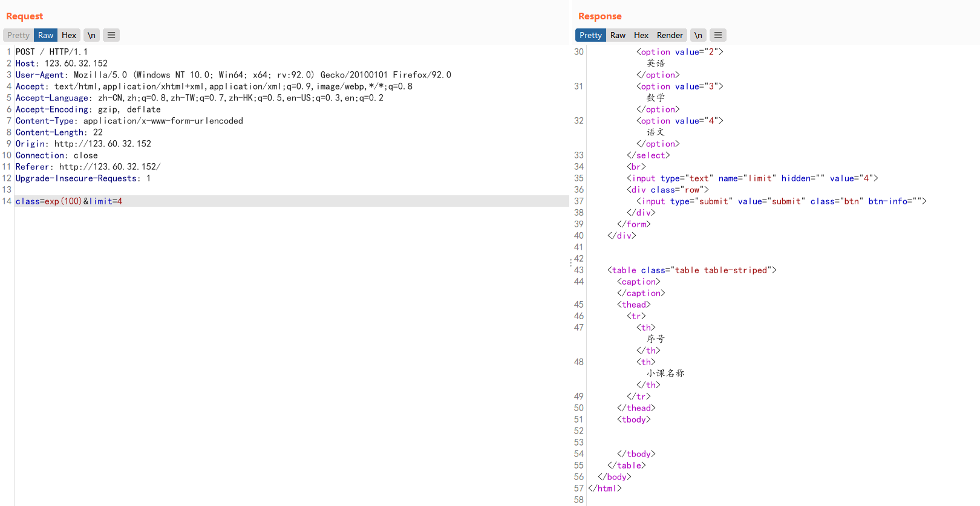
Task: Open the Response hamburger options menu
Action: pyautogui.click(x=718, y=35)
